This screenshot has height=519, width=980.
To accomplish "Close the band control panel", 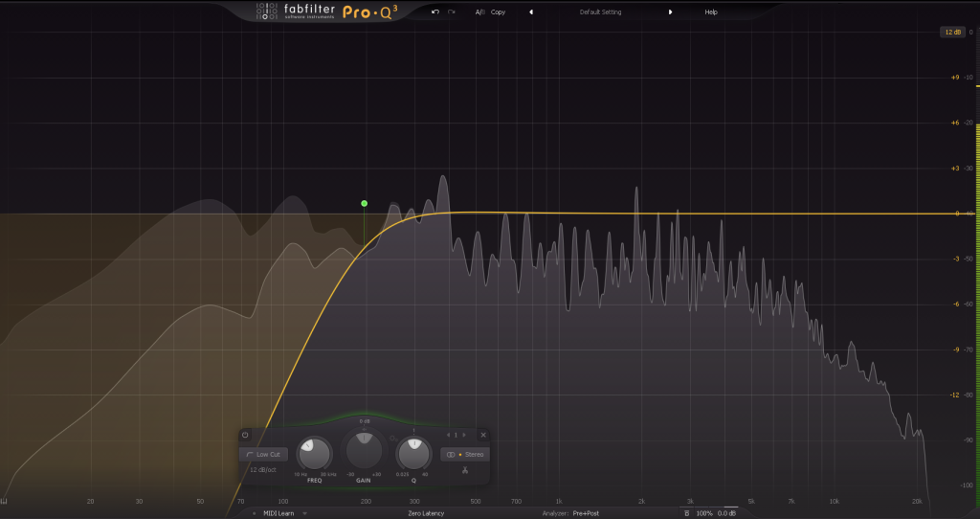I will coord(482,435).
